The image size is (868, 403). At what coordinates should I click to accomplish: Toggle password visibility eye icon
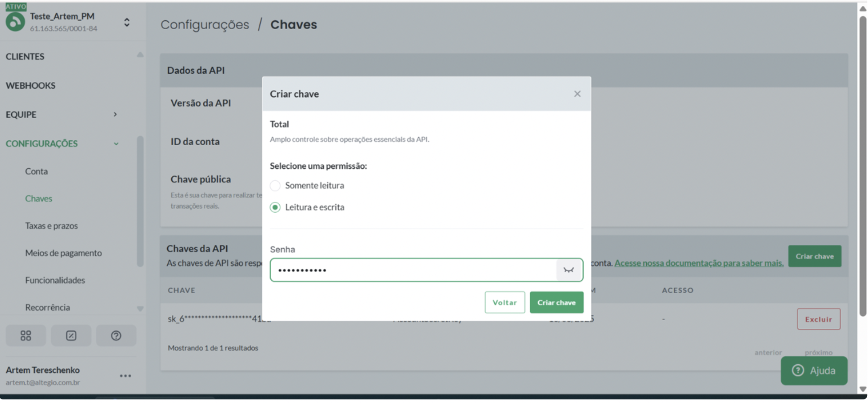tap(568, 270)
